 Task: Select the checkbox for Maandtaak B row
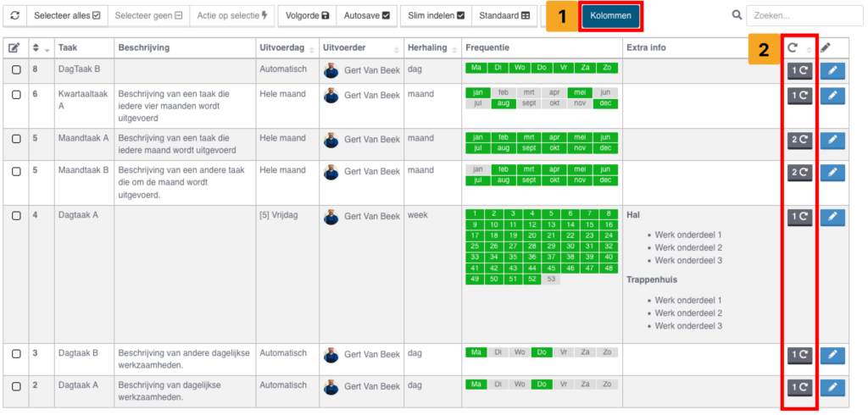(x=16, y=172)
